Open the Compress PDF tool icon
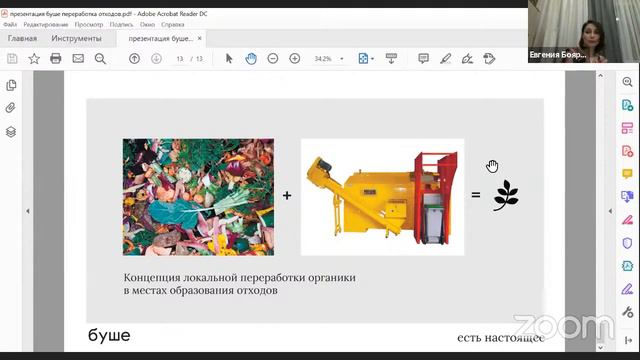 (627, 266)
